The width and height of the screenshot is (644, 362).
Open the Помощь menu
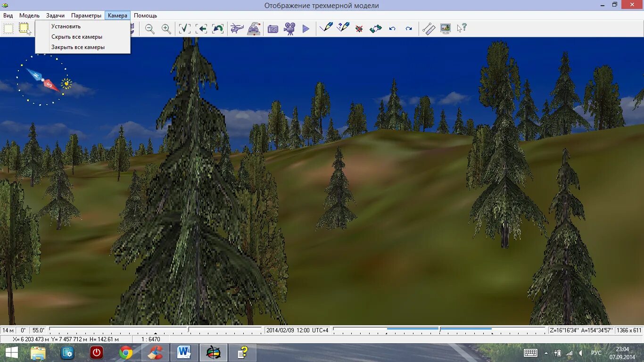point(145,16)
